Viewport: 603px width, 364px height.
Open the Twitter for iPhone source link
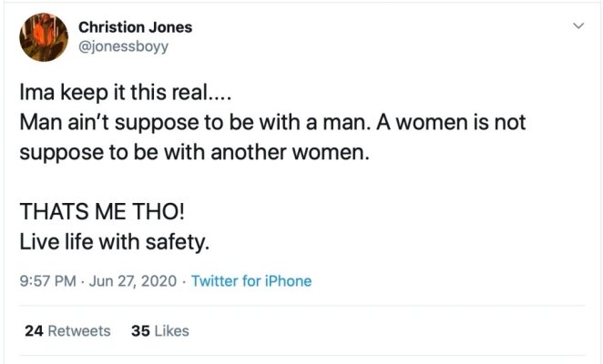pyautogui.click(x=251, y=281)
